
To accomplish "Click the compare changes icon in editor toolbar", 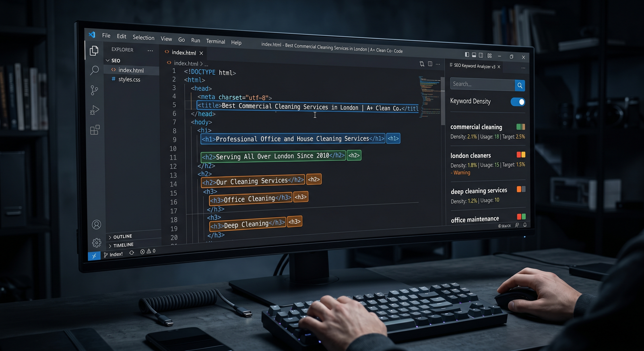I will pos(422,64).
